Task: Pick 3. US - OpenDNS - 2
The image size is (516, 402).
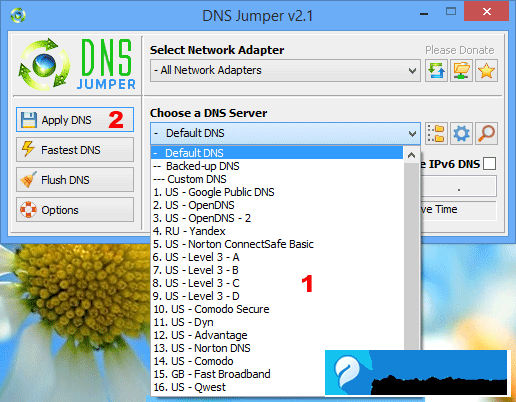Action: click(x=277, y=218)
